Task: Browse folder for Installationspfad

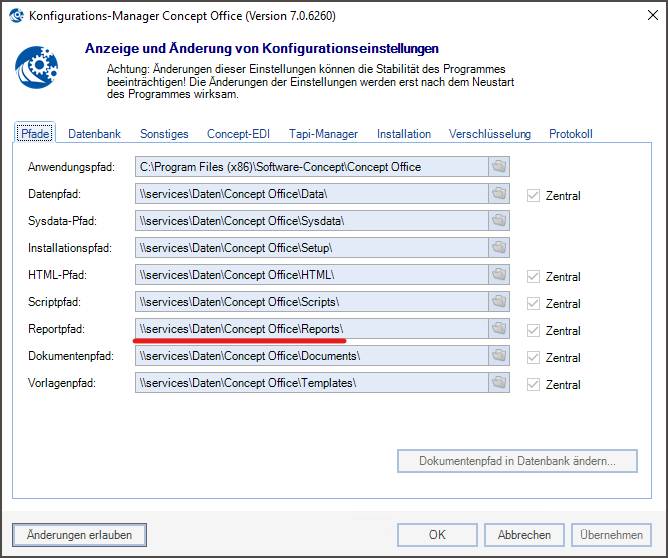Action: [x=499, y=247]
